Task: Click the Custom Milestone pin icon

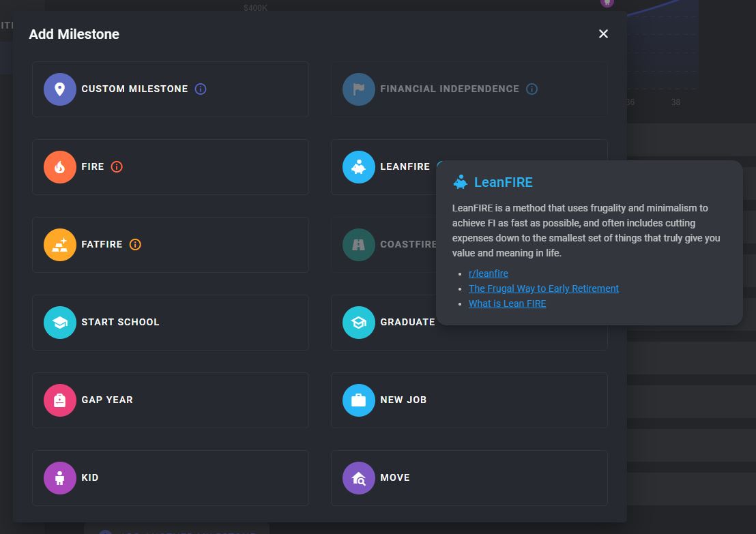Action: (x=60, y=89)
